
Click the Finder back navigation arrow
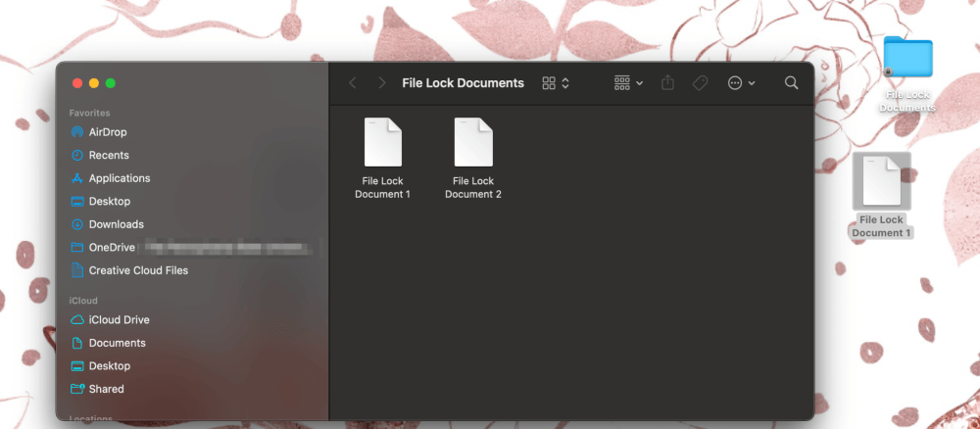(353, 83)
